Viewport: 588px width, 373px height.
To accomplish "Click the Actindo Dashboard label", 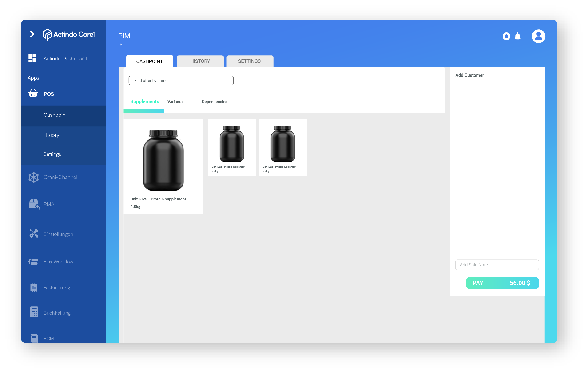I will tap(65, 58).
